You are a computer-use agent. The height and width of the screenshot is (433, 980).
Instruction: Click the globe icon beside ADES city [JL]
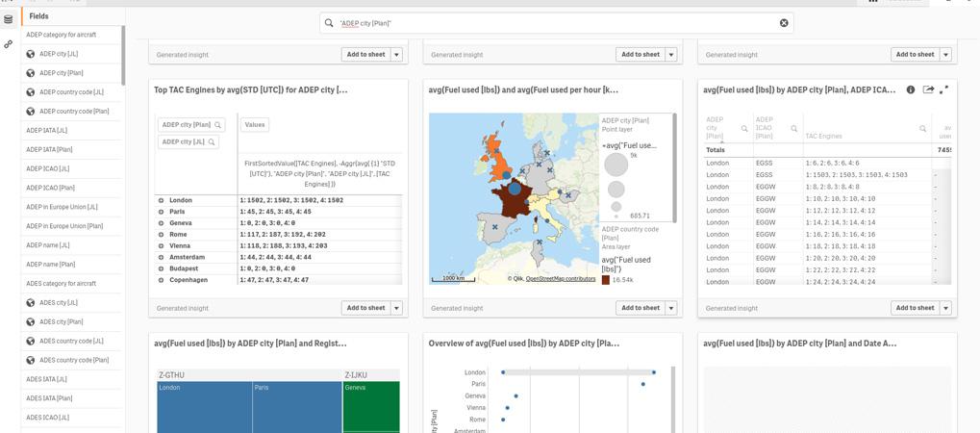[x=30, y=303]
